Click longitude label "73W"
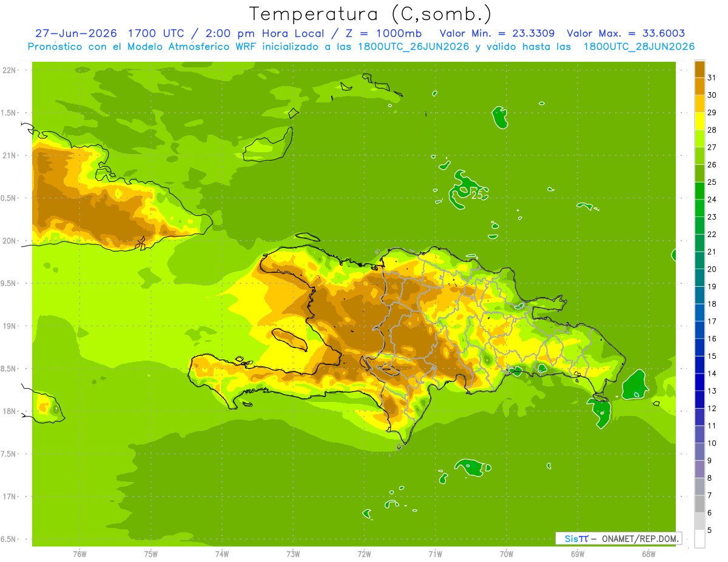 tap(293, 554)
